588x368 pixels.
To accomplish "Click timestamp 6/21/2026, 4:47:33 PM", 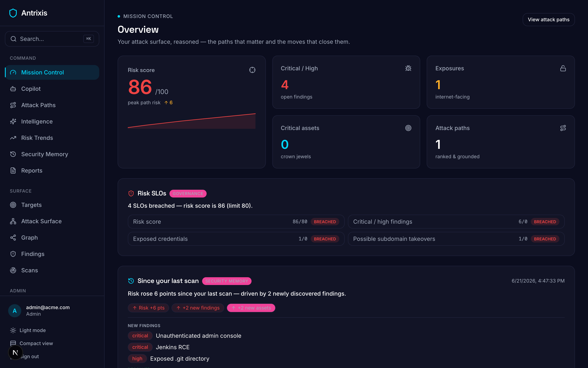I will coord(538,281).
